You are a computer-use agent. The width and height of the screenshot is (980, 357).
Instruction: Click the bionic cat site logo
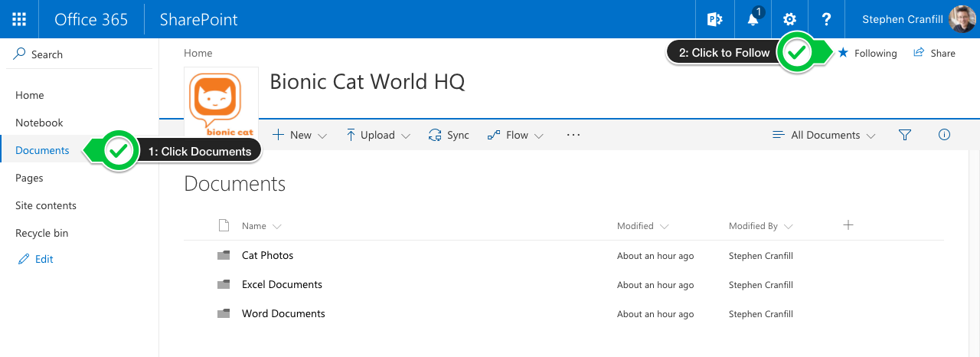tap(220, 103)
